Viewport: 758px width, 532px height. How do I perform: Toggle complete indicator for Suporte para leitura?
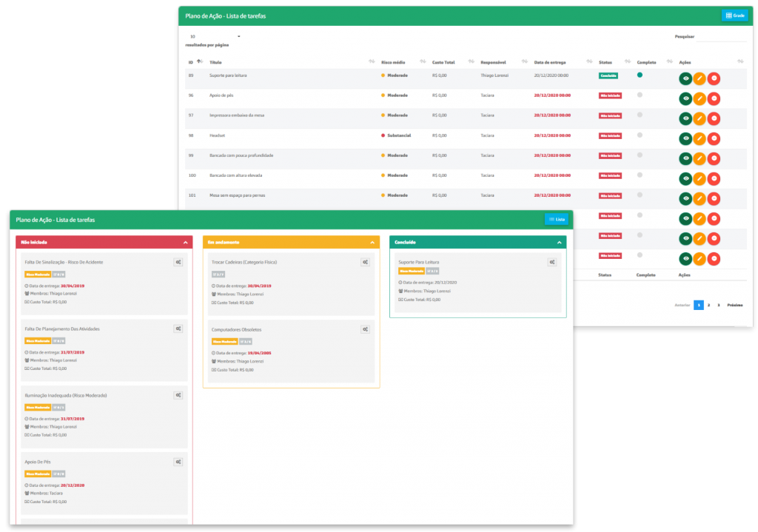pos(640,75)
